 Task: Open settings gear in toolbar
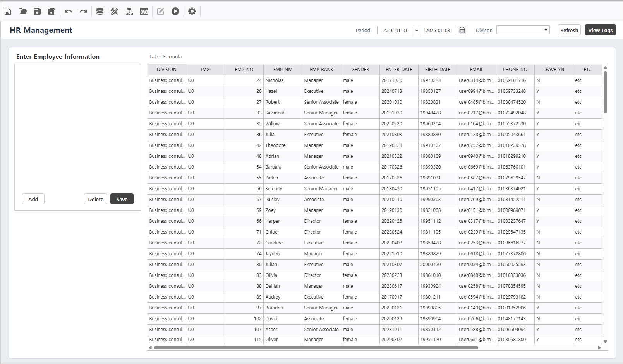[x=192, y=11]
